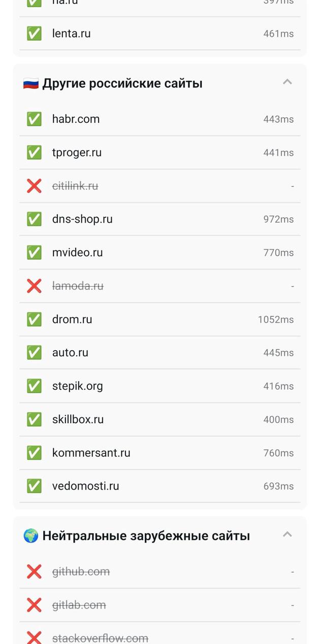This screenshot has width=320, height=644.
Task: Click red cross icon beside gitlab.com
Action: (34, 605)
